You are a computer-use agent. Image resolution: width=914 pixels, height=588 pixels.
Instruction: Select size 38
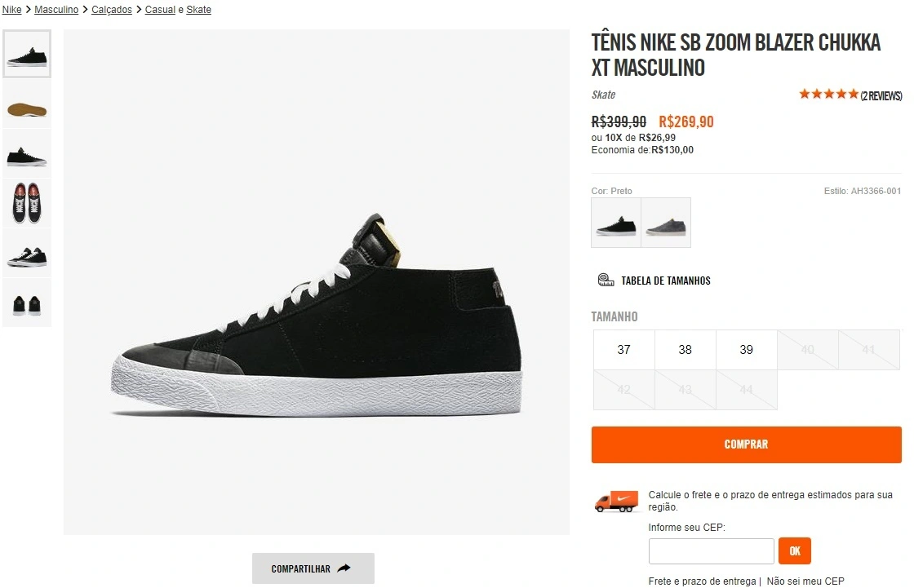[685, 349]
